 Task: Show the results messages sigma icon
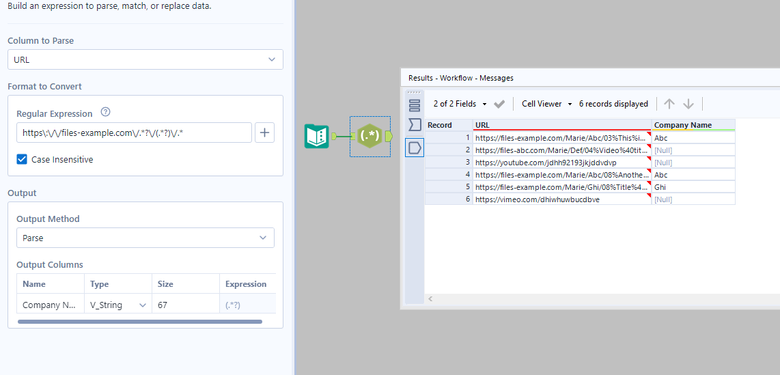click(x=414, y=125)
